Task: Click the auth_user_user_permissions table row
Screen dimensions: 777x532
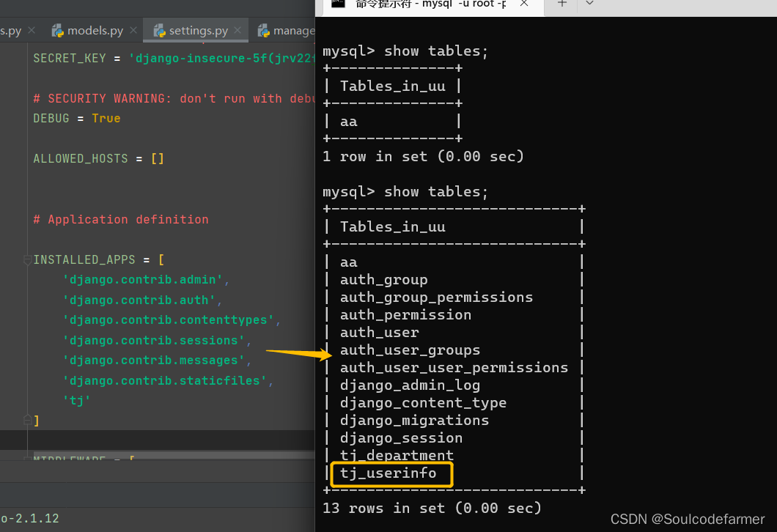Action: (454, 368)
